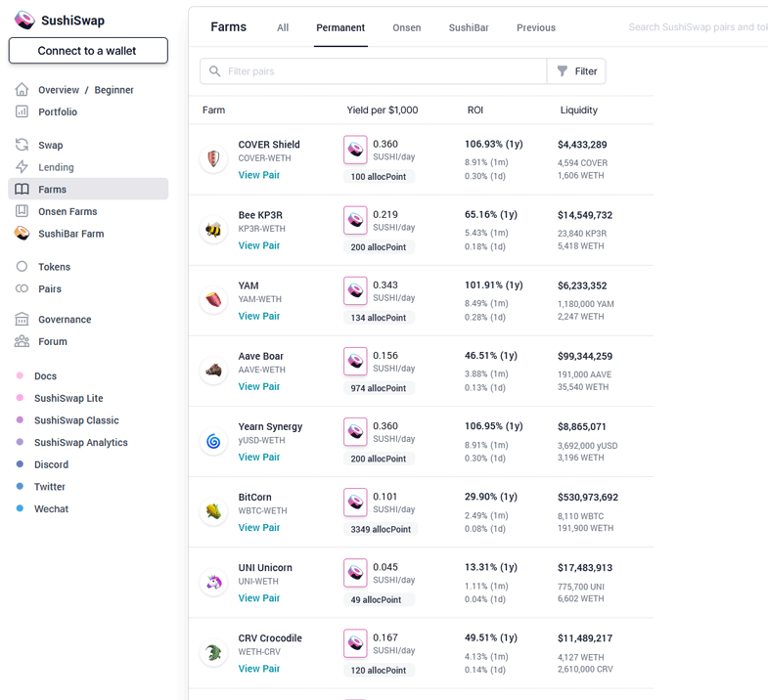The image size is (768, 700).
Task: View Pair for UNI Unicorn
Action: (x=259, y=597)
